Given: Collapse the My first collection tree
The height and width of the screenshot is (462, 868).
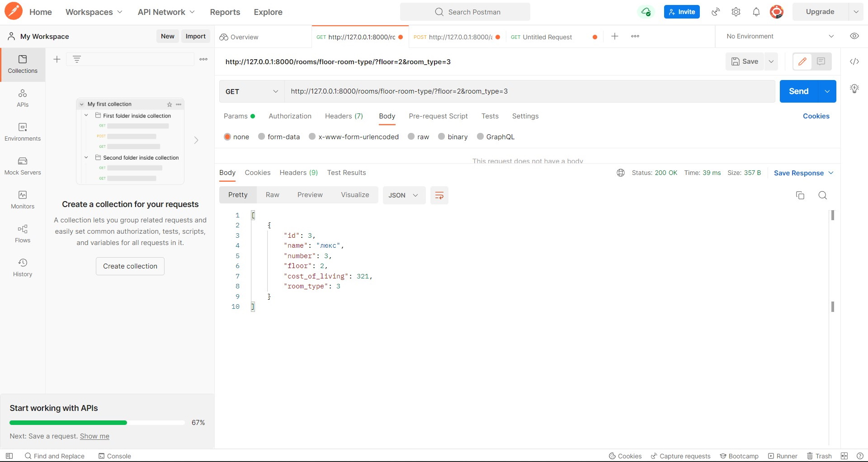Looking at the screenshot, I should [82, 104].
